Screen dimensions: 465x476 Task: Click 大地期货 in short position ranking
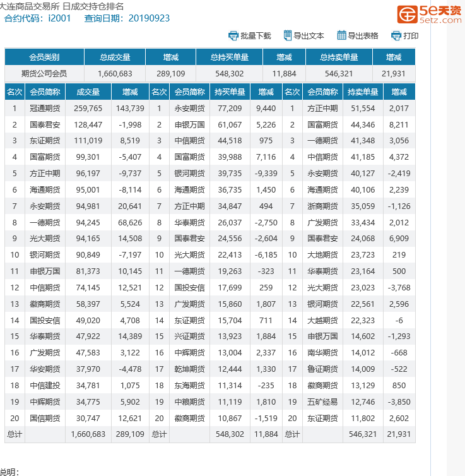coord(322,254)
